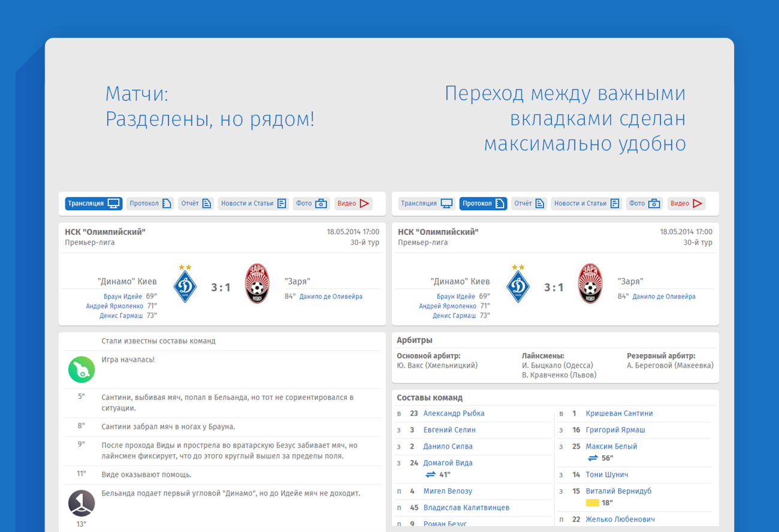The image size is (779, 532).
Task: Click the Zarya club logo in left panel
Action: [257, 284]
